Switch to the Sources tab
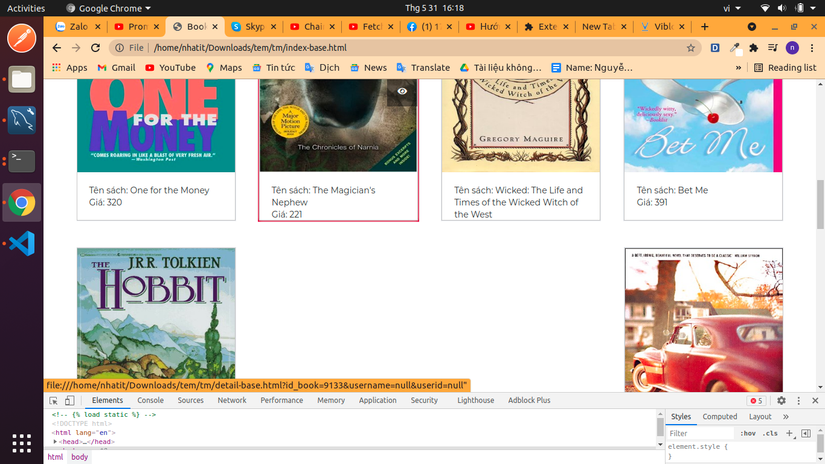Viewport: 825px width, 464px height. [190, 400]
